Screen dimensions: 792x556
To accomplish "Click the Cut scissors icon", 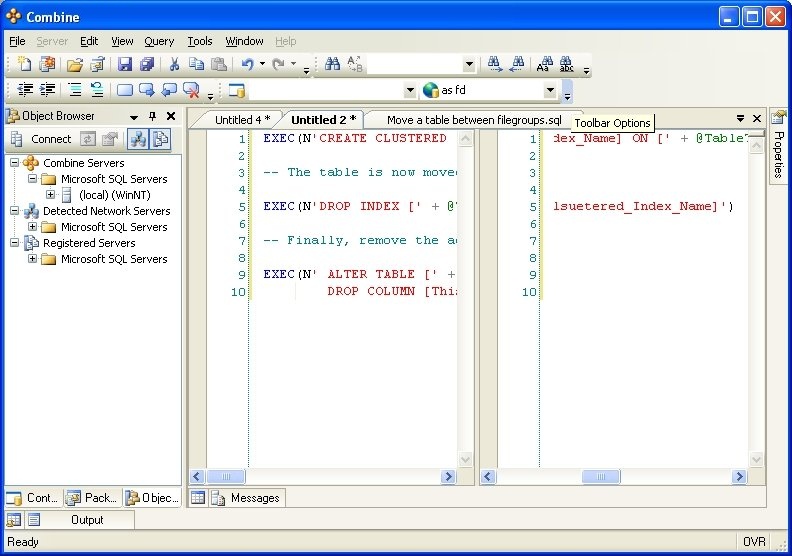I will click(174, 65).
